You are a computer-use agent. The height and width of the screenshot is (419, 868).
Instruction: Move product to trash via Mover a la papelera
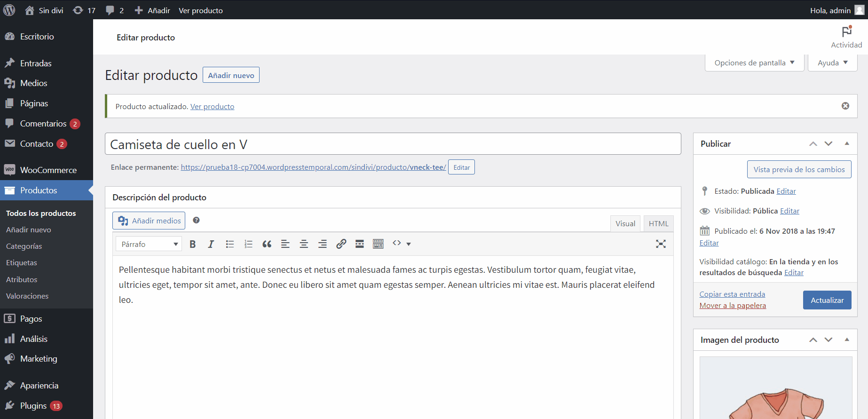pyautogui.click(x=732, y=306)
